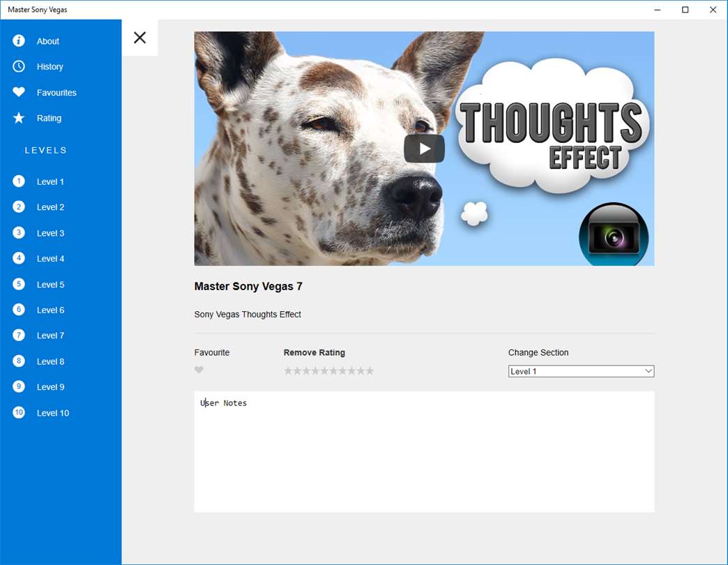
Task: Navigate to Level 9 label
Action: click(50, 387)
